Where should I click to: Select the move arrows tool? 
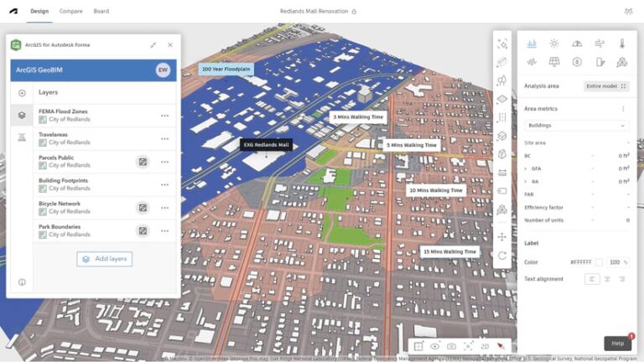(x=502, y=237)
